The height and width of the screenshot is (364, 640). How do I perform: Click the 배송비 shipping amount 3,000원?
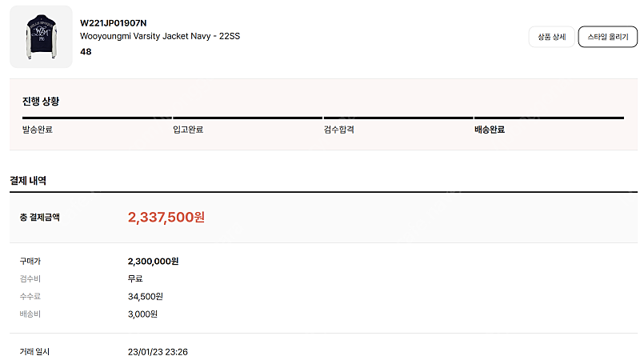point(142,314)
